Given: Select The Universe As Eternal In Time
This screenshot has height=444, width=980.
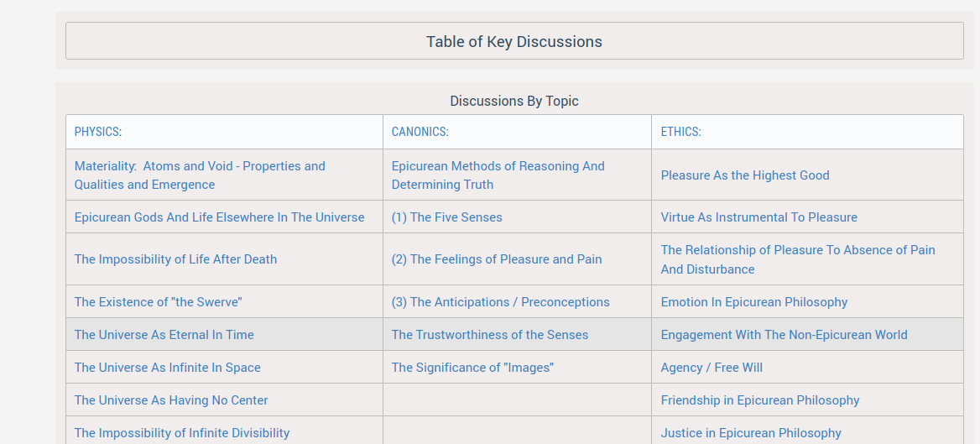Looking at the screenshot, I should coord(164,335).
